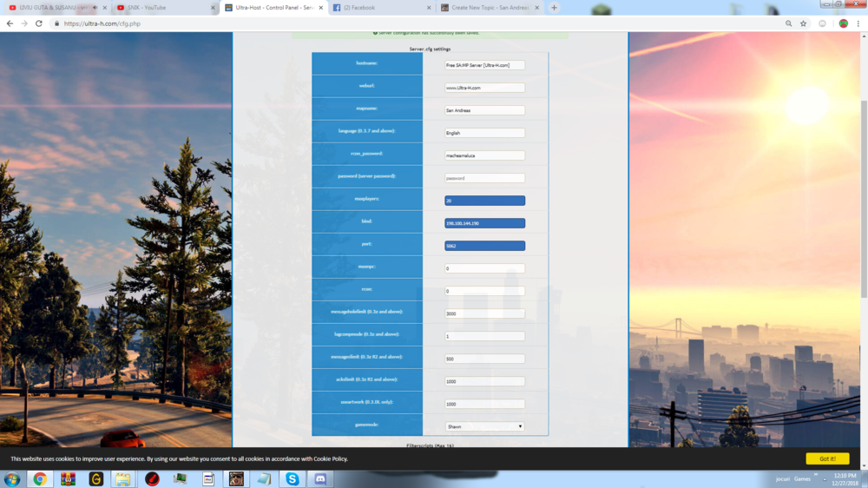Select the Ultra-Host Control Panel tab

point(268,8)
